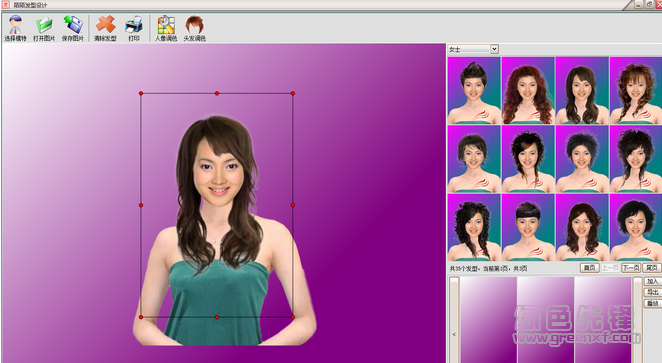Select the first purple gradient background swatch

point(488,320)
